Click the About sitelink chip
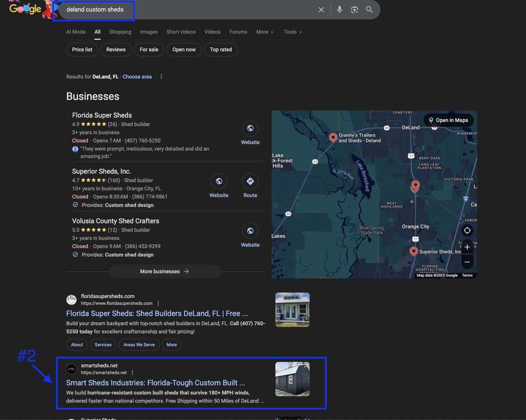The width and height of the screenshot is (526, 420). click(77, 345)
